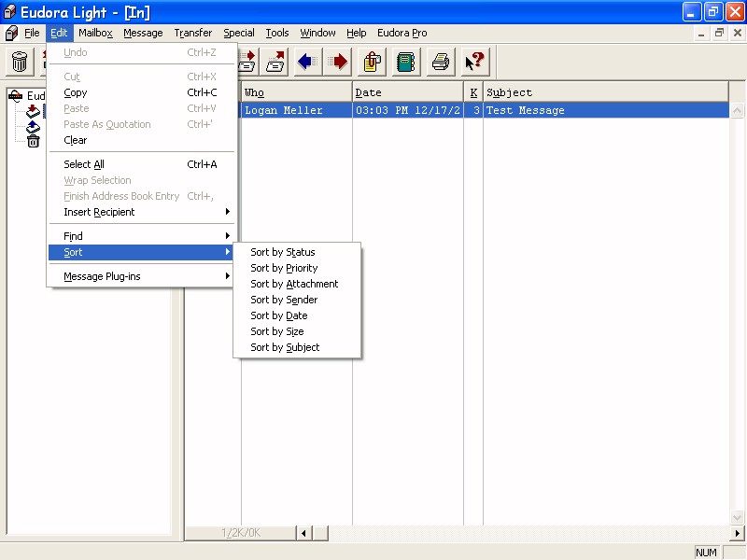Viewport: 747px width, 560px height.
Task: Click horizontal scrollbar left arrow
Action: 304,533
